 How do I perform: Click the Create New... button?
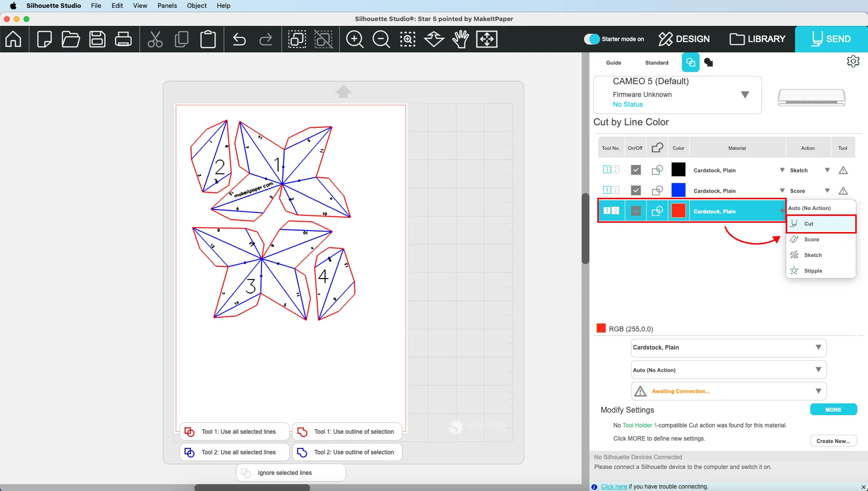click(833, 441)
